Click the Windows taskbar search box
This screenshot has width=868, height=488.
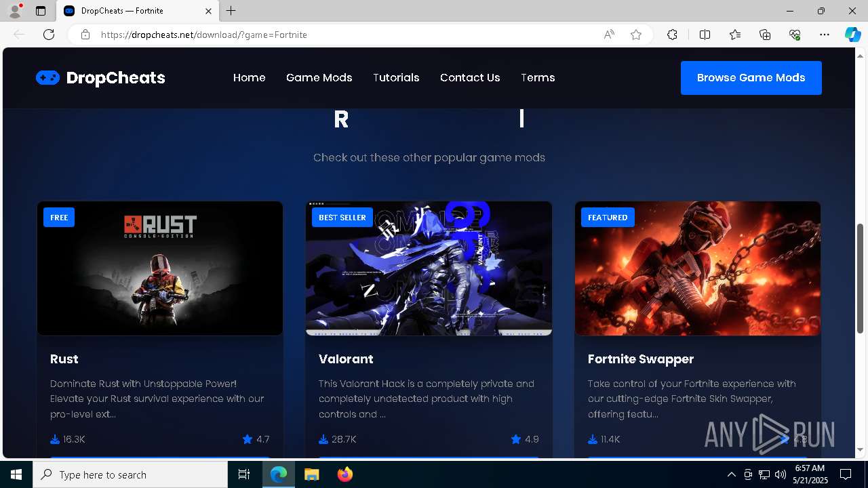130,474
